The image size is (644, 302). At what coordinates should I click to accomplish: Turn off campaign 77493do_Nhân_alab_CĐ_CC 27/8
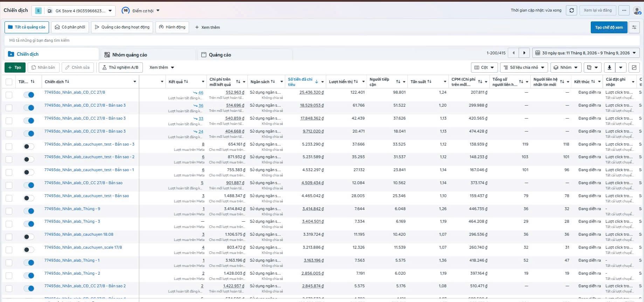[29, 95]
